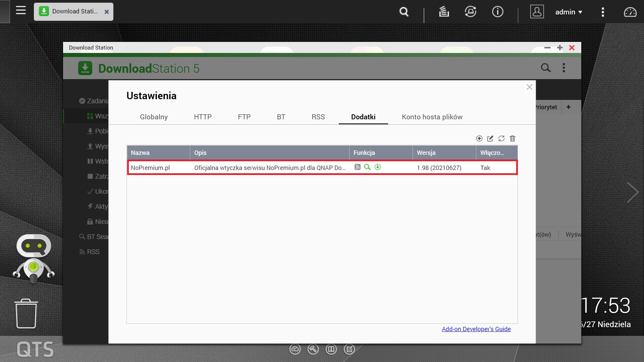Switch to the Globalny tab
This screenshot has height=362, width=644.
coord(154,117)
